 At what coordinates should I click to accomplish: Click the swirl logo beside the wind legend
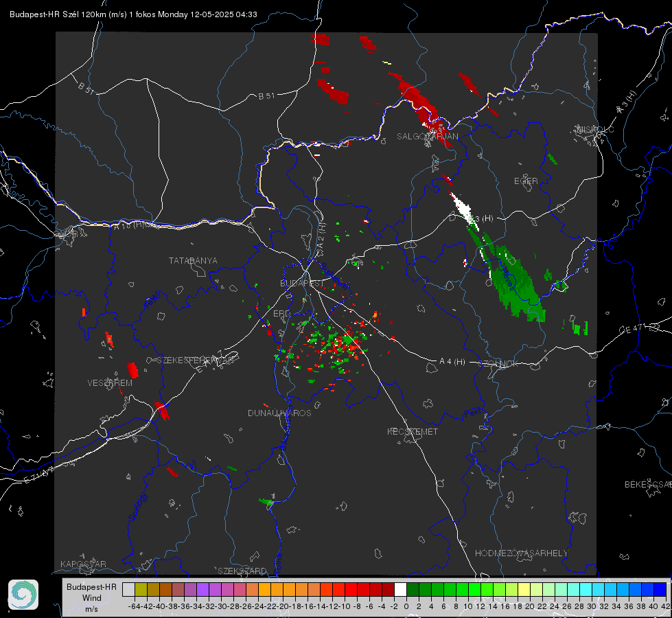click(23, 595)
